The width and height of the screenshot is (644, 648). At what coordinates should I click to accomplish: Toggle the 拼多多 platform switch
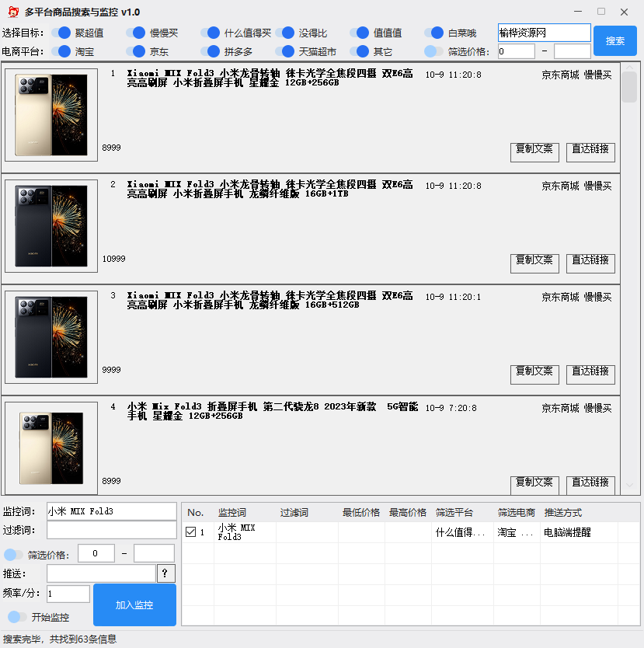tap(211, 51)
